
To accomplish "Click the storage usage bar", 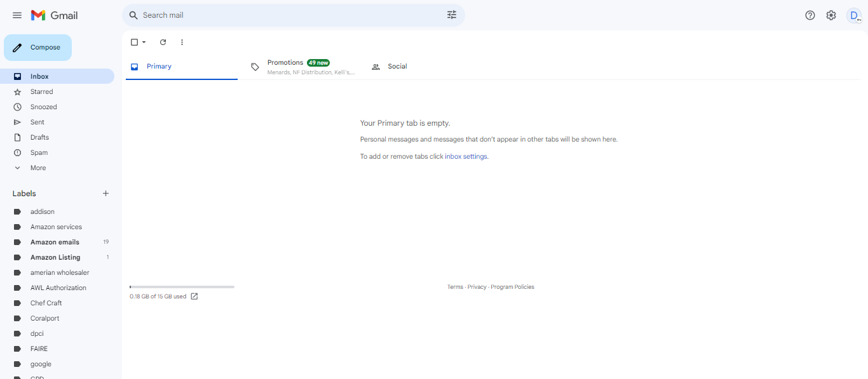I will tap(182, 287).
